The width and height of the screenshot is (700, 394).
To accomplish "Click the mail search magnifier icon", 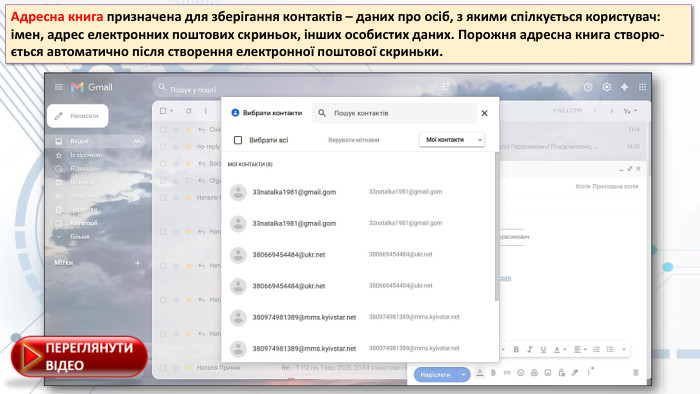I will [x=162, y=87].
